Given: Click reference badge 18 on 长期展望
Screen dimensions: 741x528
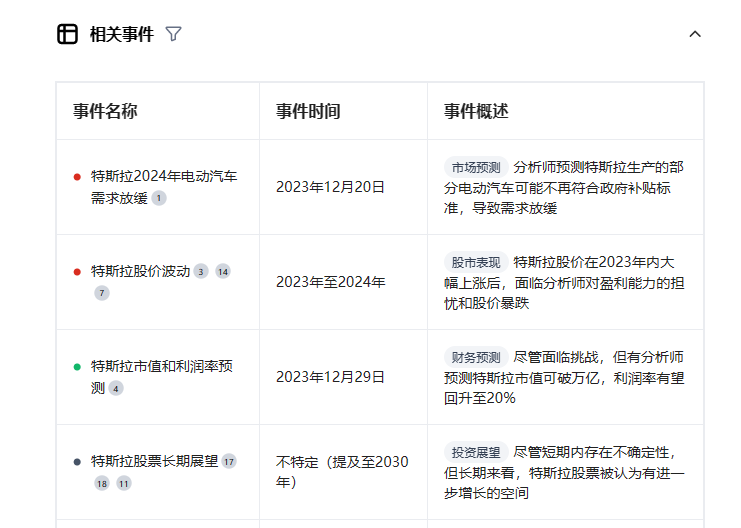Looking at the screenshot, I should (102, 484).
